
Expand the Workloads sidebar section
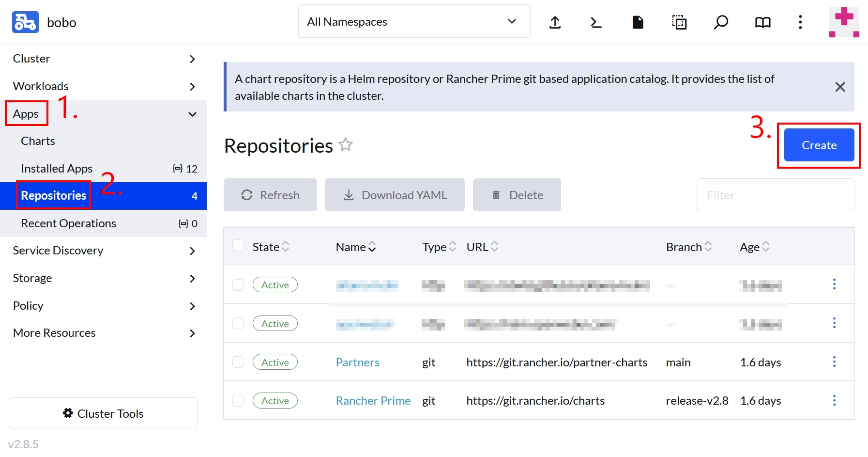pos(104,86)
